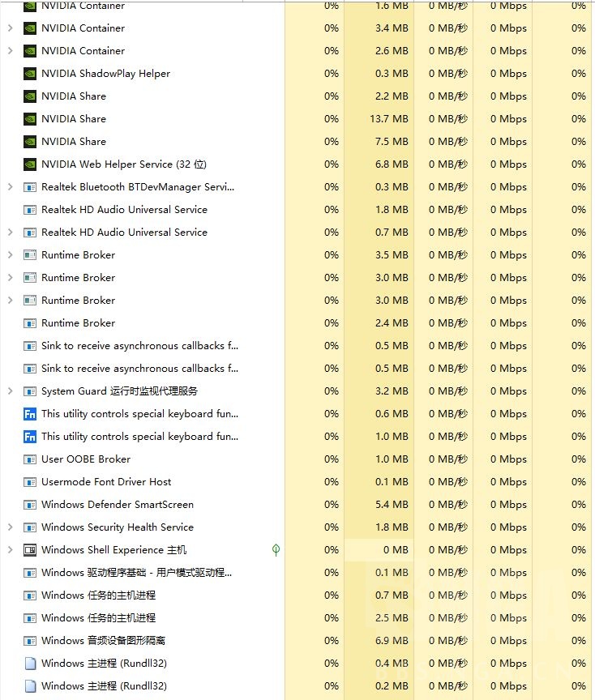Viewport: 595px width, 700px height.
Task: Click the System Guard process icon
Action: tap(30, 391)
